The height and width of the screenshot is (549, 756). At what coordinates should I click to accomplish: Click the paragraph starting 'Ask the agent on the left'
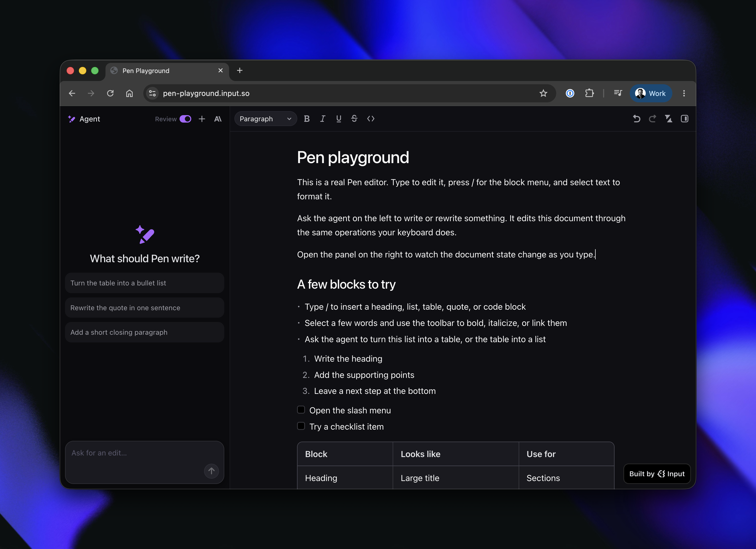point(461,225)
